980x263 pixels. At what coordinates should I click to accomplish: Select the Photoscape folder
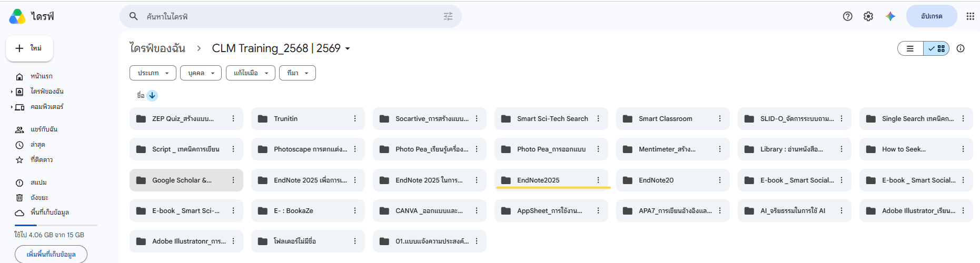[x=308, y=149]
